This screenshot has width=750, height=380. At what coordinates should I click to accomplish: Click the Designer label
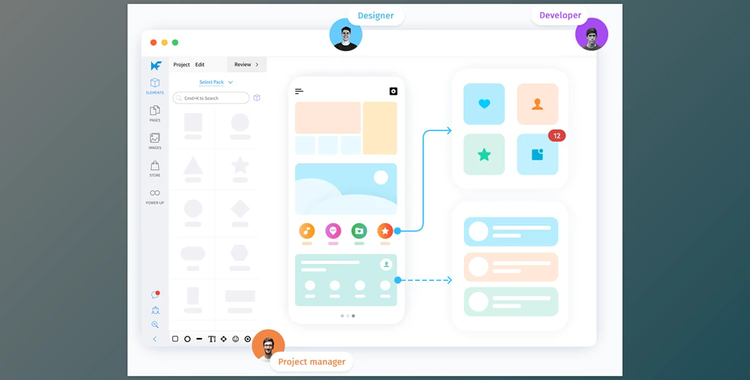point(376,16)
